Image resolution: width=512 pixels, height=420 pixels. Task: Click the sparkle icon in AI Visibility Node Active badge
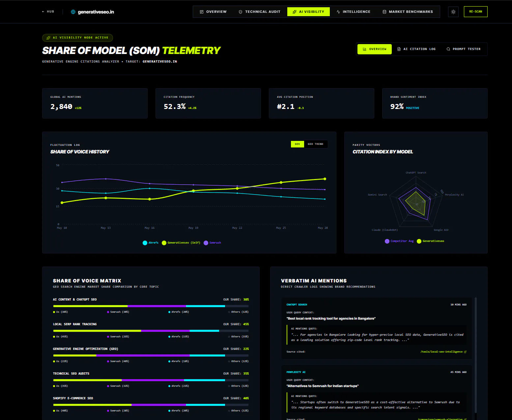[48, 38]
